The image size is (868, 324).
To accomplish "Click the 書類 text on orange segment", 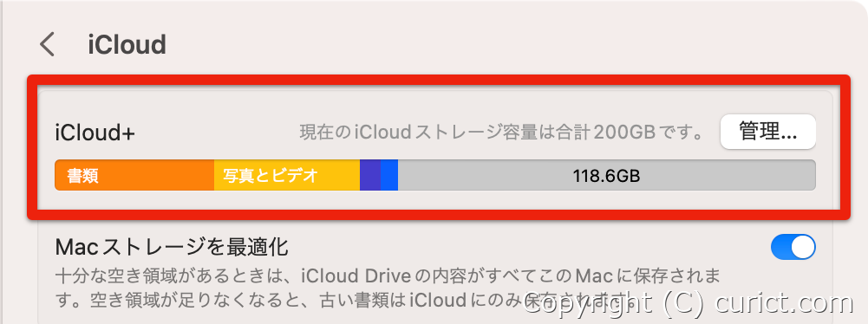I will click(x=83, y=176).
